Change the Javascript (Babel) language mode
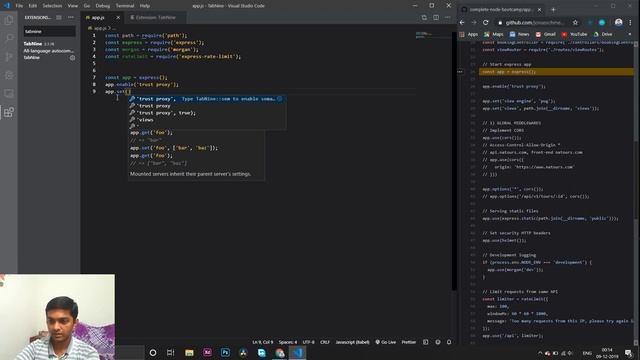Viewport: 640px width, 360px height. point(352,342)
